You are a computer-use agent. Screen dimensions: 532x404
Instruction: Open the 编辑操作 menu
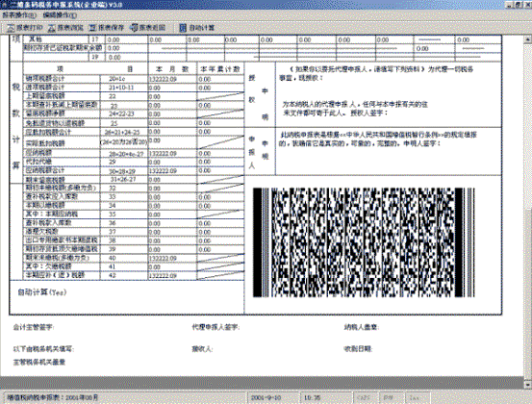(x=60, y=15)
